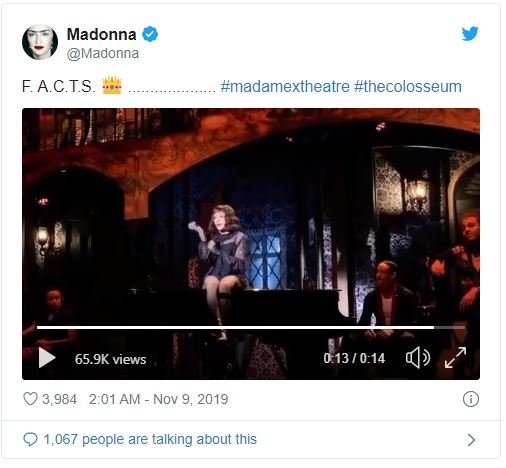Open tweet info circle icon
The image size is (506, 468).
coord(471,399)
